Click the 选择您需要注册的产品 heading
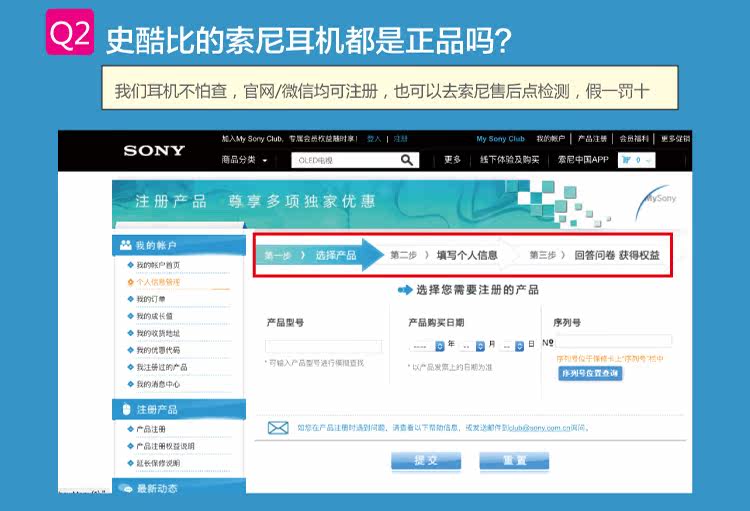Viewport: 750px width, 511px height. coord(477,290)
